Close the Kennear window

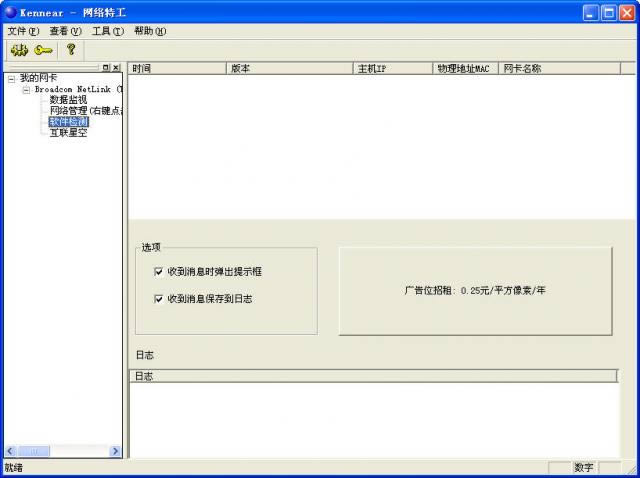pos(627,13)
